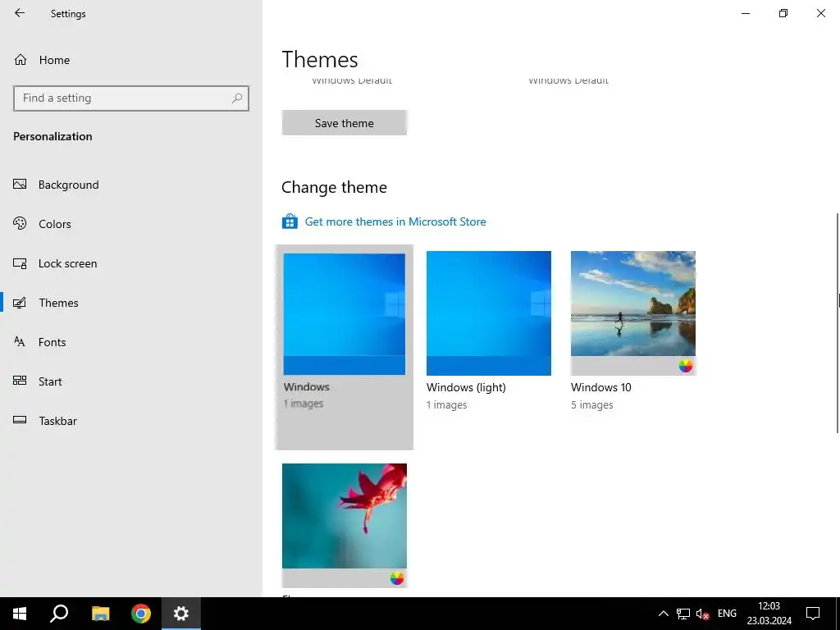This screenshot has height=630, width=840.
Task: Launch Google Chrome from taskbar
Action: (x=141, y=614)
